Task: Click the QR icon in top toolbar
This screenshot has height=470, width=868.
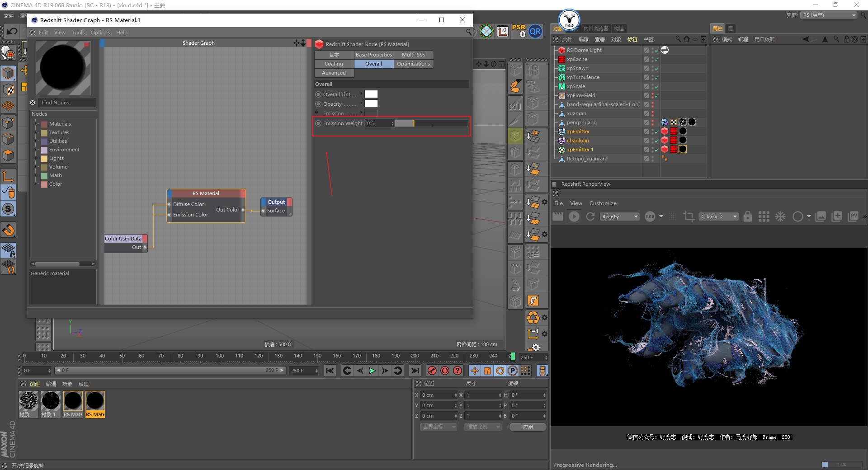Action: pos(535,31)
